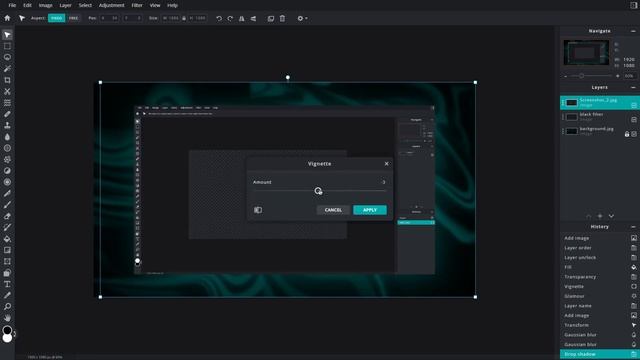Rotate layer left in options bar
This screenshot has width=640, height=360.
(x=219, y=18)
